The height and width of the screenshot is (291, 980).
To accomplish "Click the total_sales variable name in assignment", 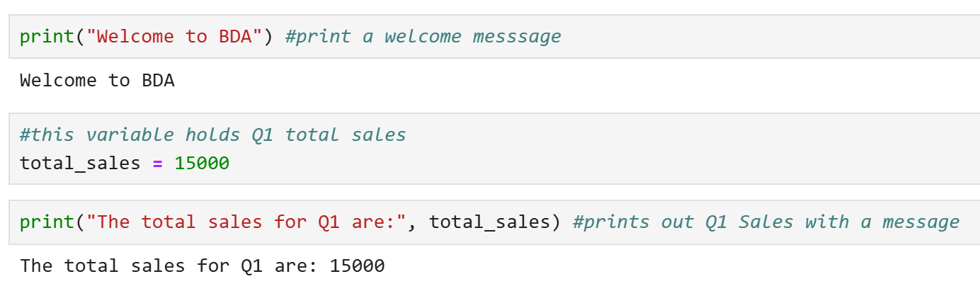I will [x=80, y=164].
